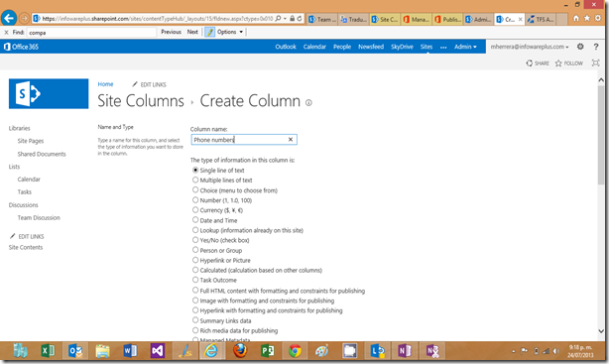Clear the Column name field with X
The width and height of the screenshot is (609, 364).
(291, 140)
